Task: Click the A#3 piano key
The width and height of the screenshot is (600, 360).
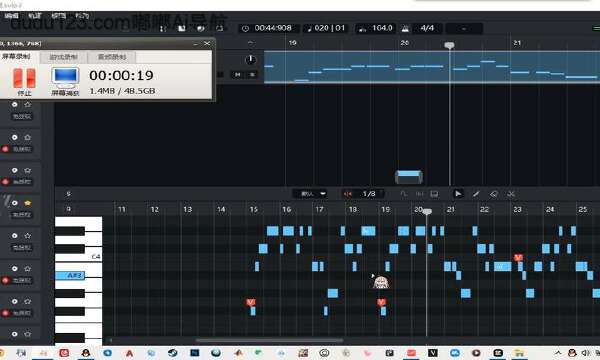Action: 70,275
